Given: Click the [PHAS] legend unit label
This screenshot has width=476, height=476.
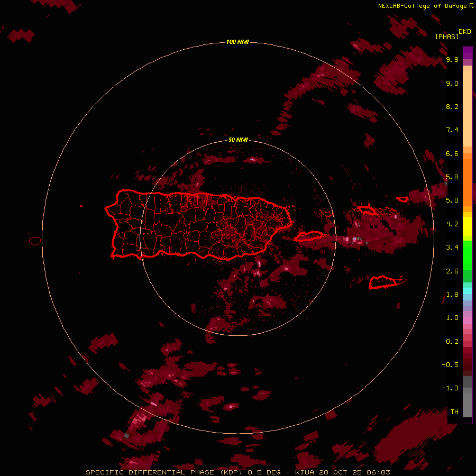Looking at the screenshot, I should tap(447, 36).
